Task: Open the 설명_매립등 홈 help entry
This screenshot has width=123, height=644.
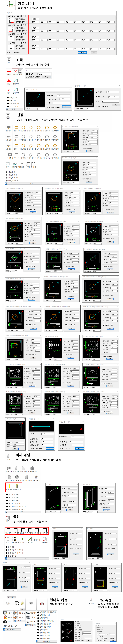Action: point(12,180)
